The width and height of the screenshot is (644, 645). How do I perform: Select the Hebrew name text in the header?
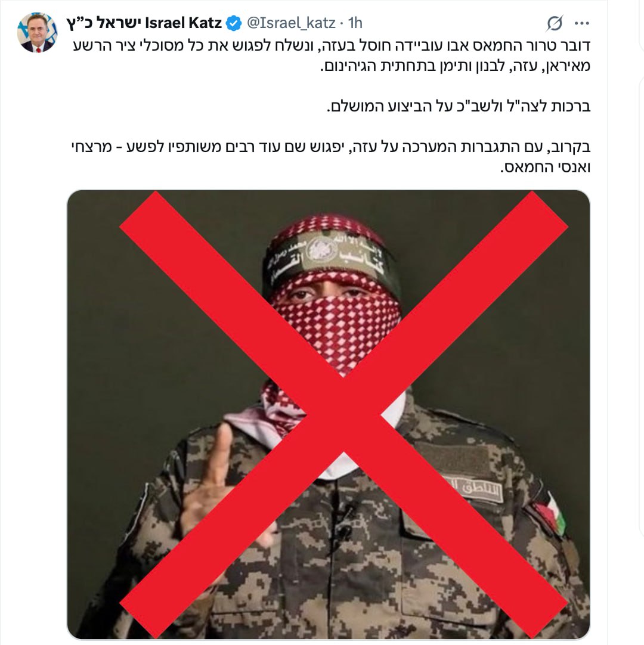pos(104,23)
